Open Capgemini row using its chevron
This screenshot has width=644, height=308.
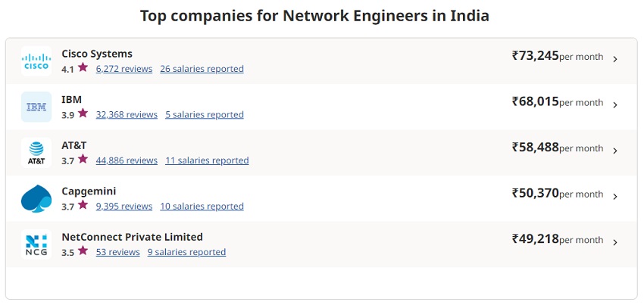(x=614, y=197)
